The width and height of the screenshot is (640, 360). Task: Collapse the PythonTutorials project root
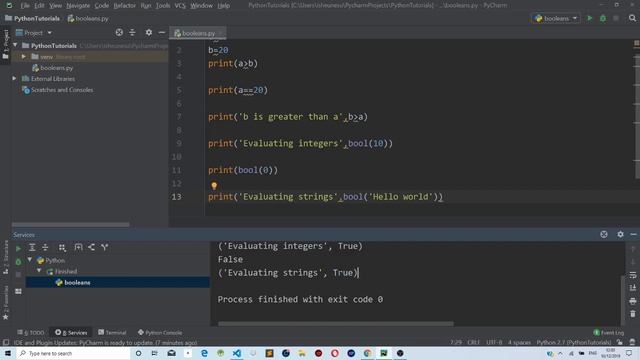coord(16,45)
